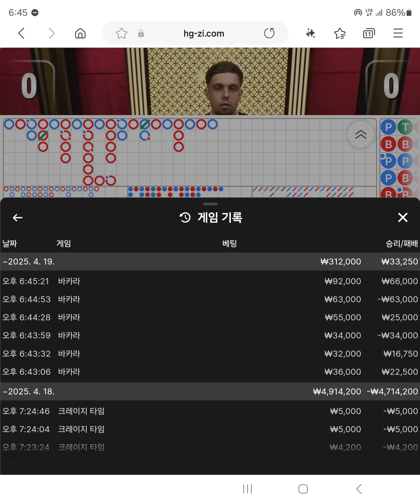
Task: Open the 6:44:53 baccarat record
Action: 210,299
